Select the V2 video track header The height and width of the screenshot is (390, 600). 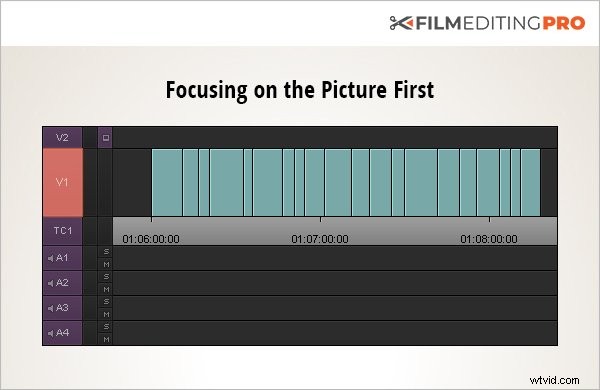click(62, 137)
